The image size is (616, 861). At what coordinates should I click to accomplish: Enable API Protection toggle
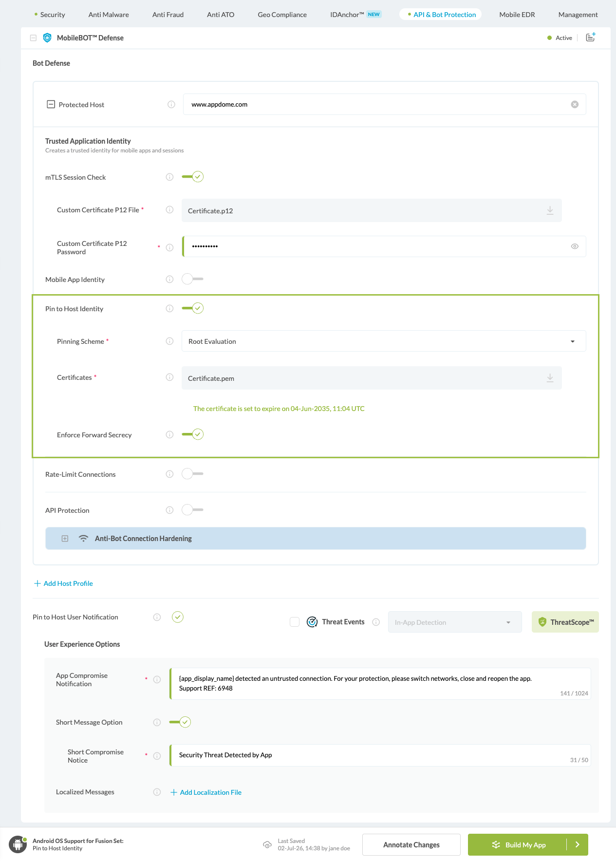pyautogui.click(x=192, y=510)
